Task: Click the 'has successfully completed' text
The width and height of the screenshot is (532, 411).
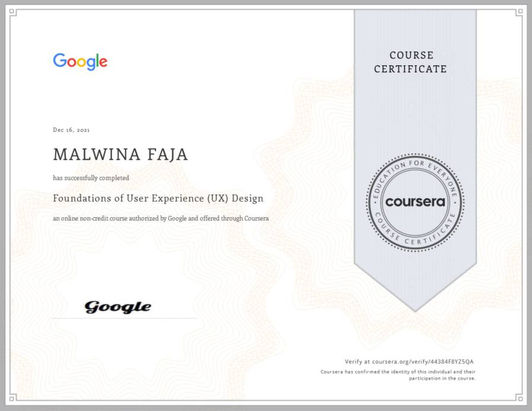Action: (91, 178)
